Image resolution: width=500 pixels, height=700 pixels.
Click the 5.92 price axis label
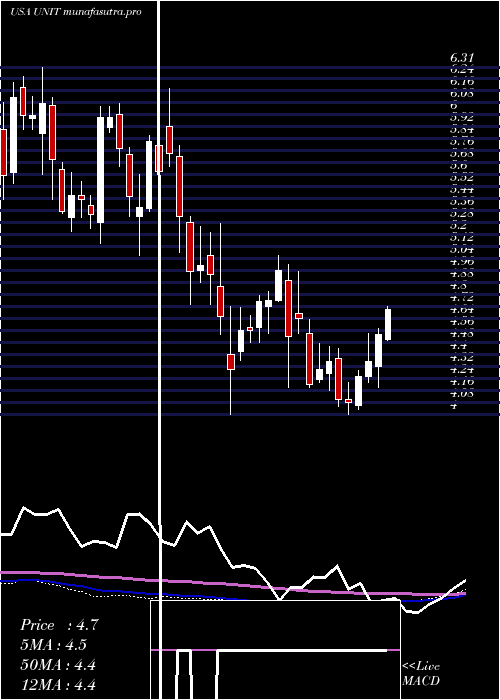462,118
